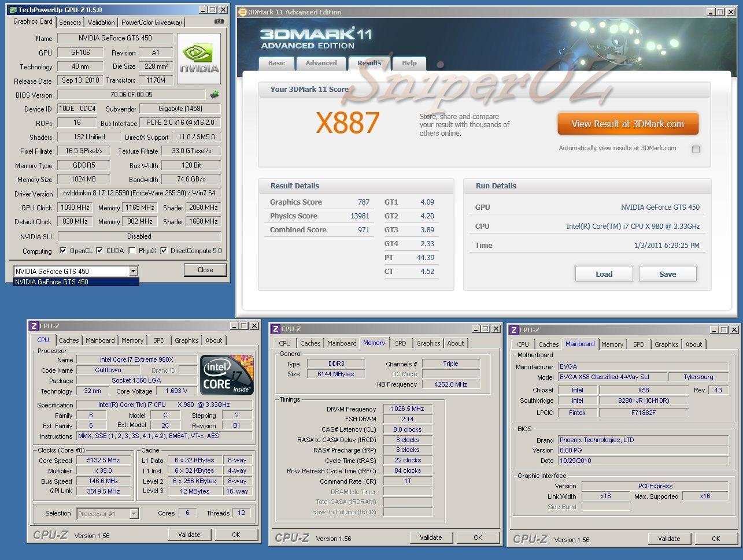Click the GPU-Z Name field NVIDIA GeForce GTS 450
Image resolution: width=743 pixels, height=560 pixels.
coord(116,38)
